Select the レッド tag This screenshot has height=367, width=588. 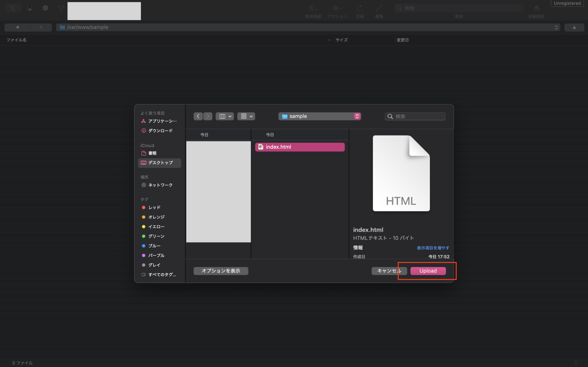point(159,207)
